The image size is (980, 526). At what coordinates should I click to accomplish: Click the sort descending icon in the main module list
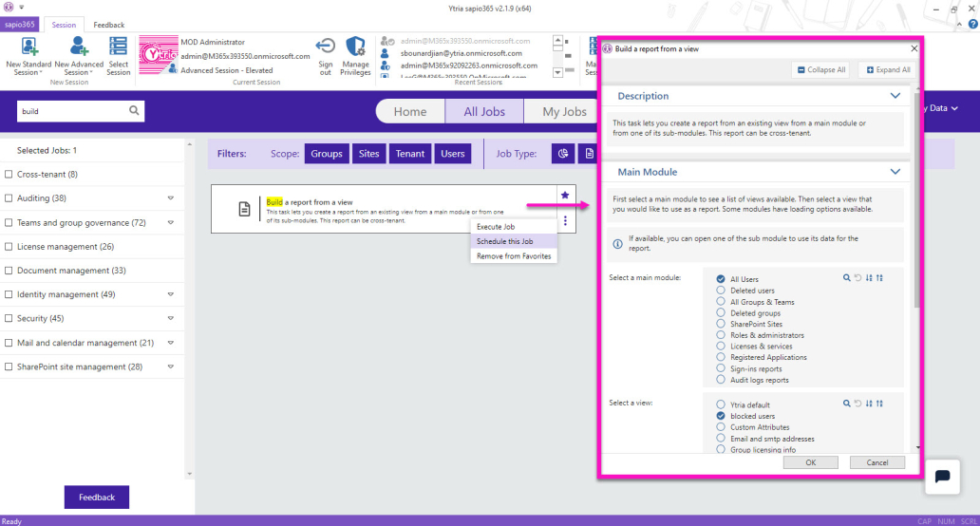(x=869, y=278)
